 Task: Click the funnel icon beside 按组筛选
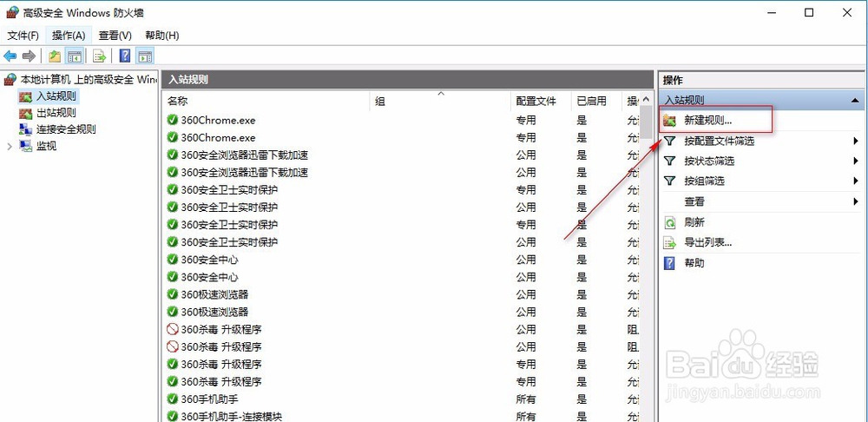coord(670,181)
